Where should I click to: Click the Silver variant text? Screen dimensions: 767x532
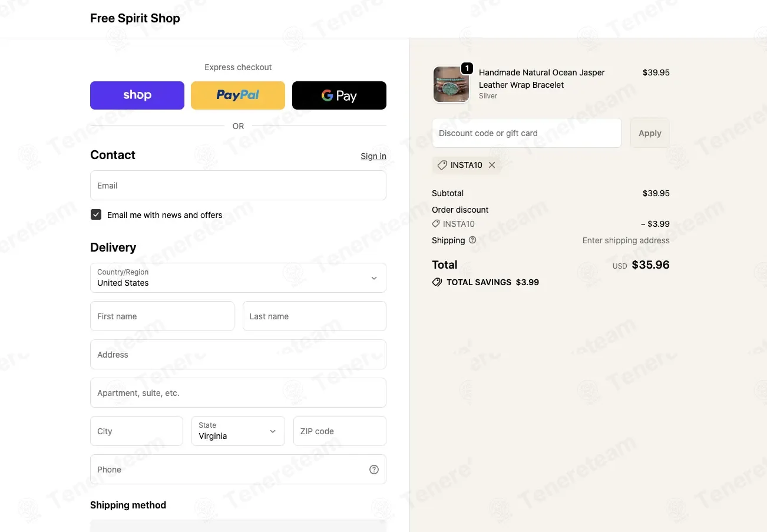(x=488, y=96)
